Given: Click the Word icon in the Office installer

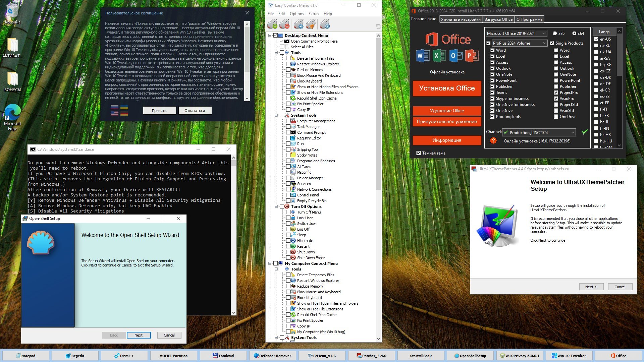Looking at the screenshot, I should (x=423, y=56).
